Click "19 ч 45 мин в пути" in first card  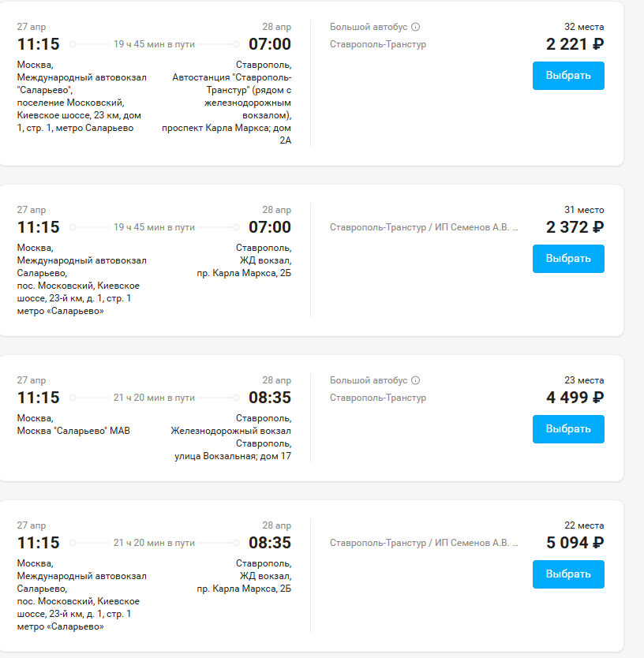(x=154, y=44)
